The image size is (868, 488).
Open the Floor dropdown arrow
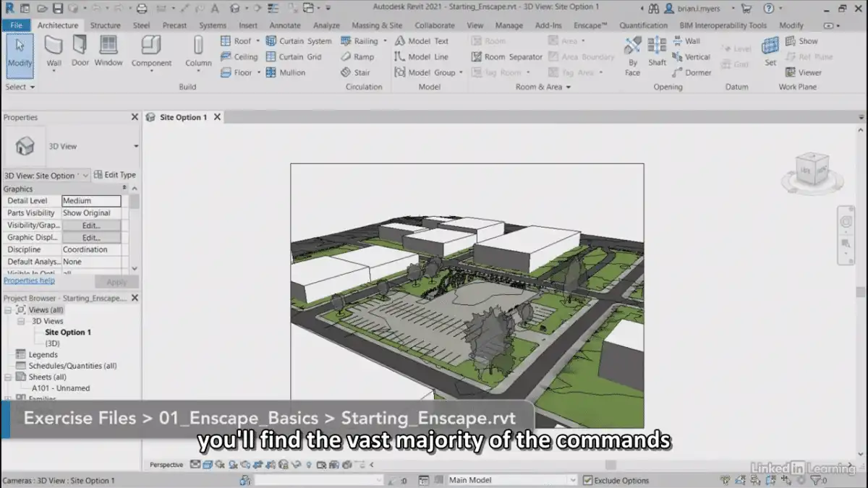click(x=258, y=73)
